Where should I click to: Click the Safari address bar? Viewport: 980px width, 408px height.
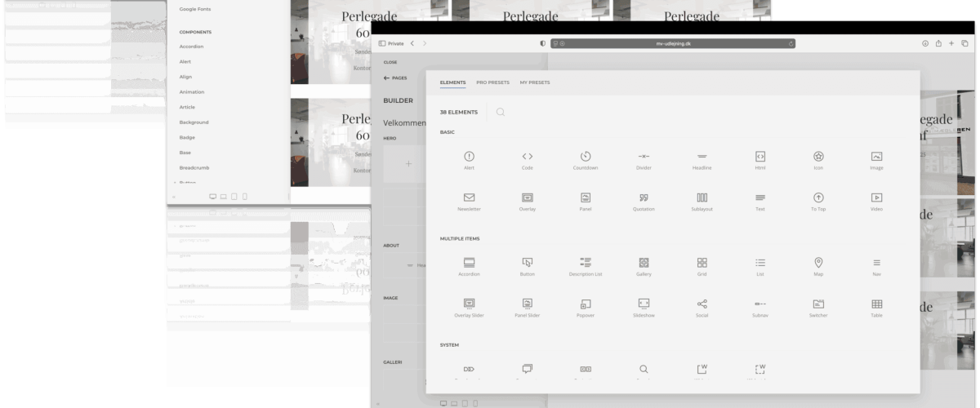[672, 42]
